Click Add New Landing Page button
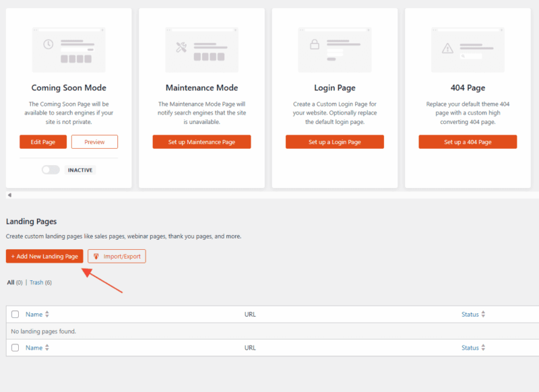539x392 pixels. pyautogui.click(x=44, y=257)
